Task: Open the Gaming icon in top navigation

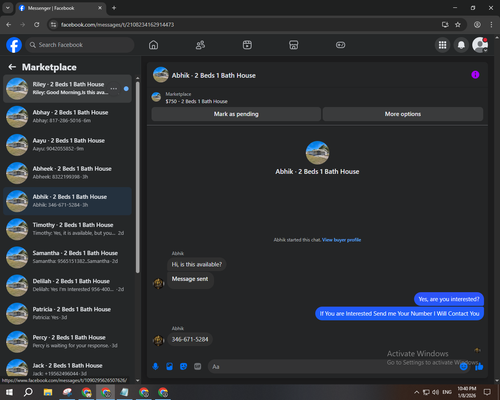Action: click(x=340, y=45)
